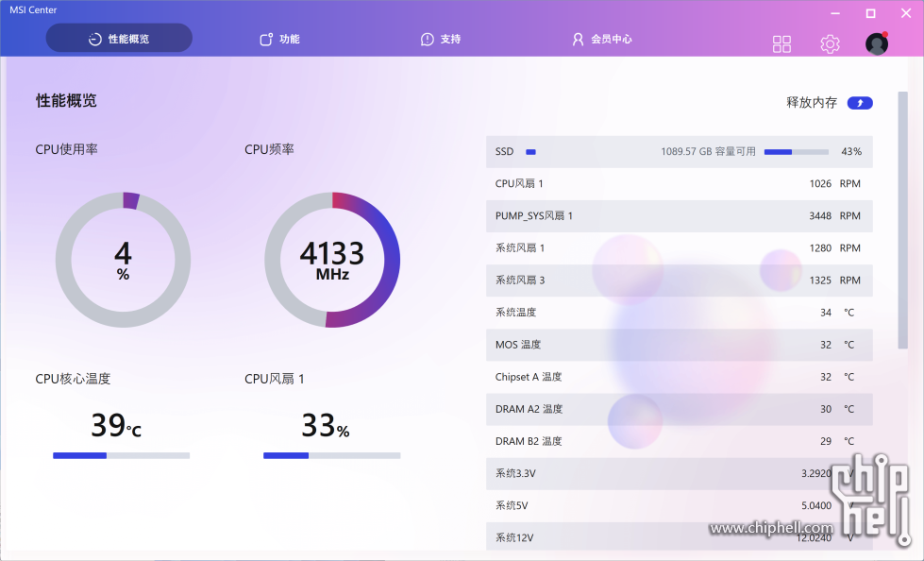This screenshot has width=924, height=561.
Task: Click the 会员中心 person icon
Action: click(578, 40)
